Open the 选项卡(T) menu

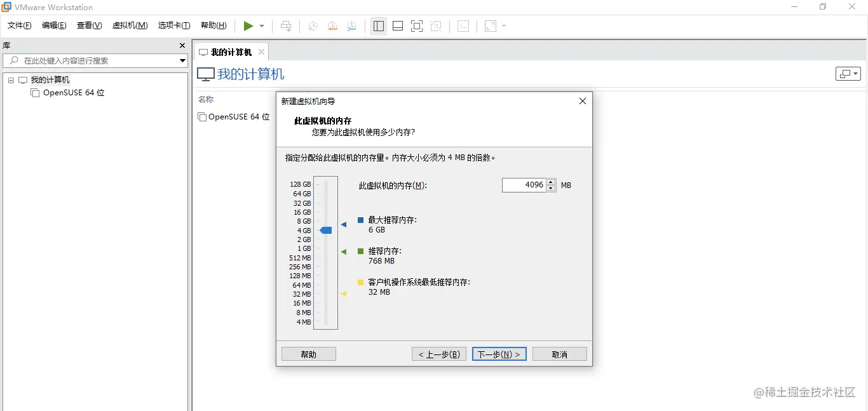[174, 25]
